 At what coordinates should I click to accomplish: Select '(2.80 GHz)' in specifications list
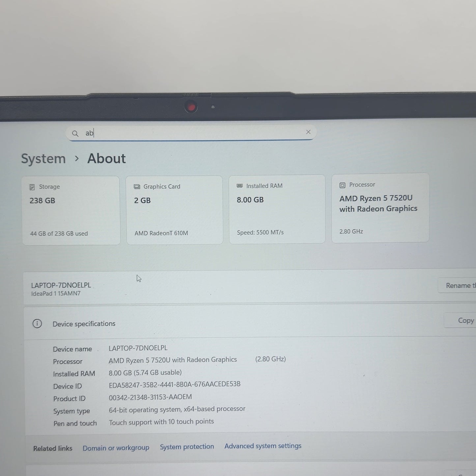click(270, 359)
